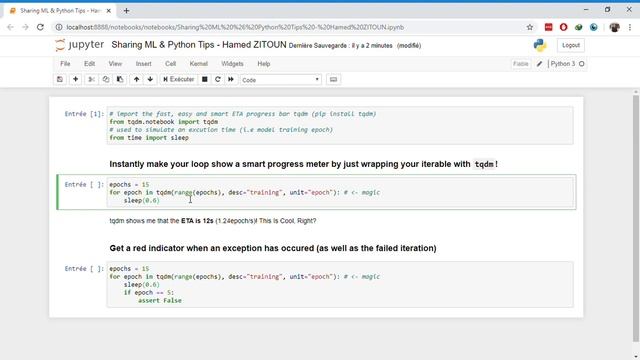Open the command palette keyboard icon

click(x=333, y=80)
